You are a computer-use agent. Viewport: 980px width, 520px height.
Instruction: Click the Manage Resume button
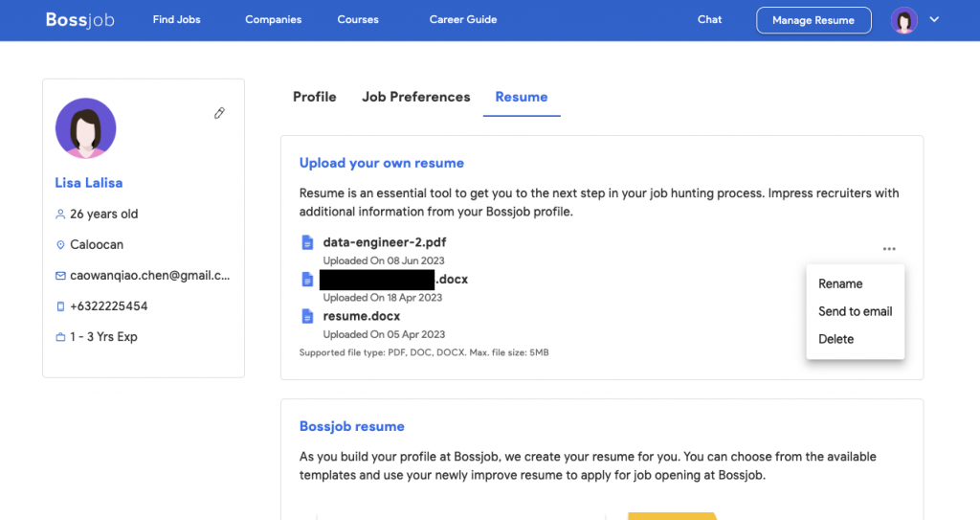click(x=813, y=20)
